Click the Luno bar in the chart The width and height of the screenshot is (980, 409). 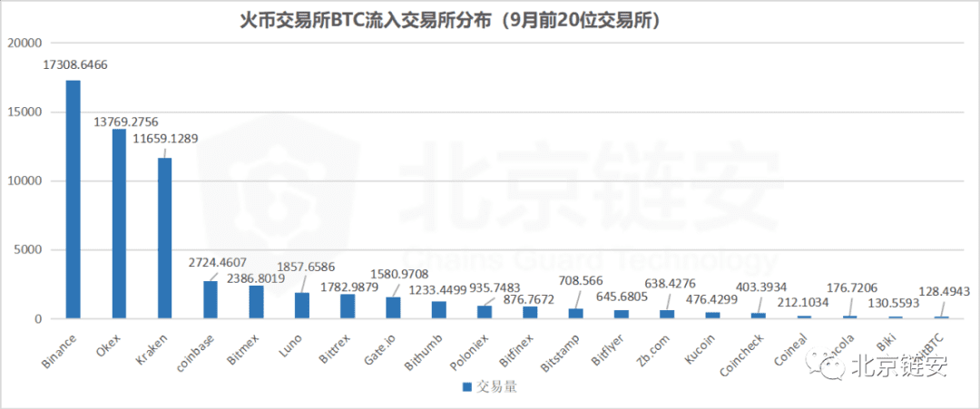(x=302, y=306)
